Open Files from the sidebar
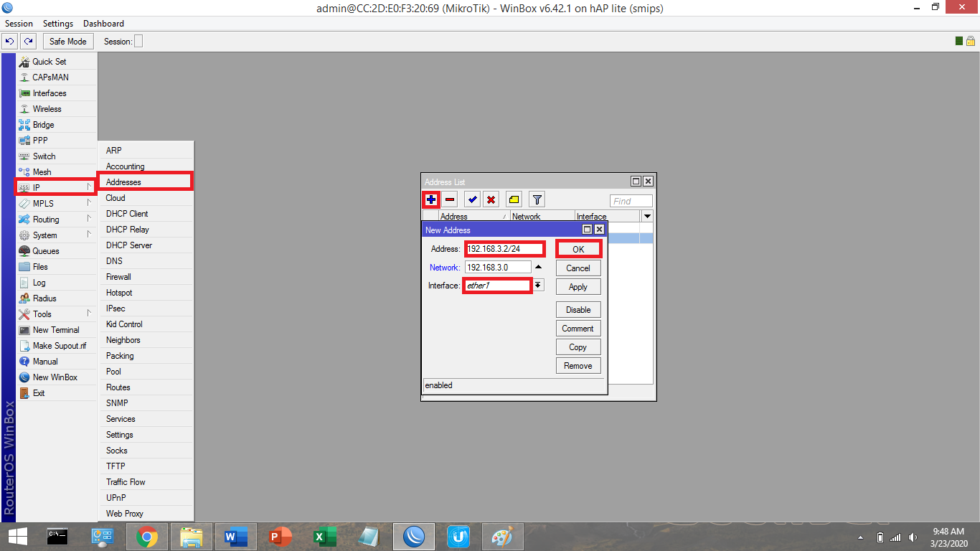This screenshot has height=551, width=980. click(56, 267)
